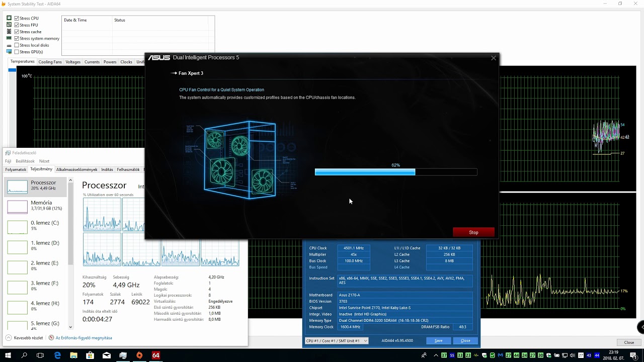The width and height of the screenshot is (644, 362).
Task: Click Save in the AIDA64 CPUID panel
Action: coord(438,341)
